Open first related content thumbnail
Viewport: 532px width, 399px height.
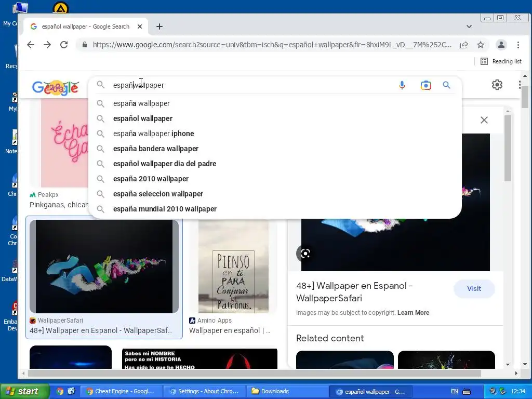[345, 360]
